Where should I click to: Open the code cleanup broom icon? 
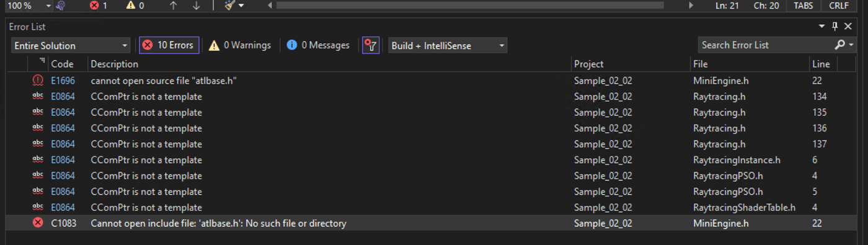(x=230, y=6)
